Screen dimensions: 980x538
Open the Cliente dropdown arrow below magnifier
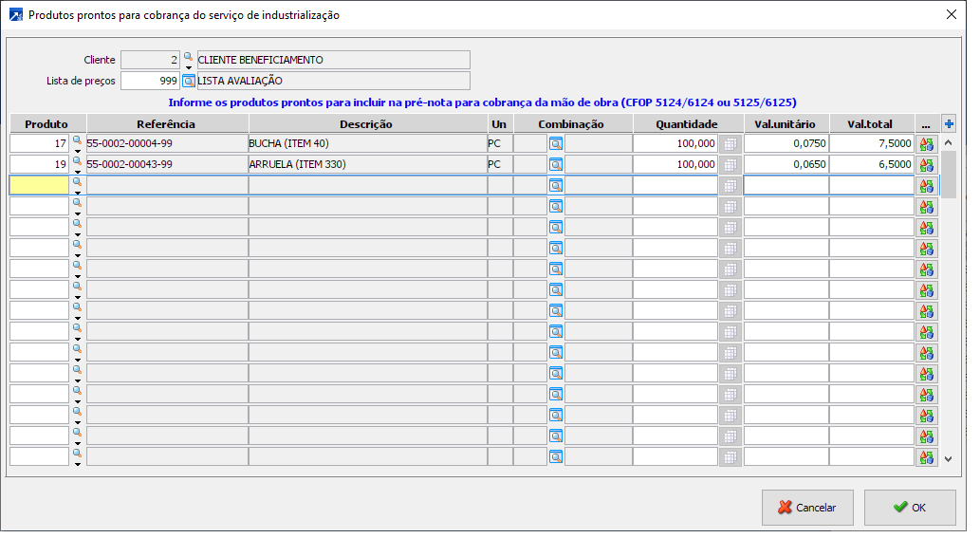pos(188,67)
